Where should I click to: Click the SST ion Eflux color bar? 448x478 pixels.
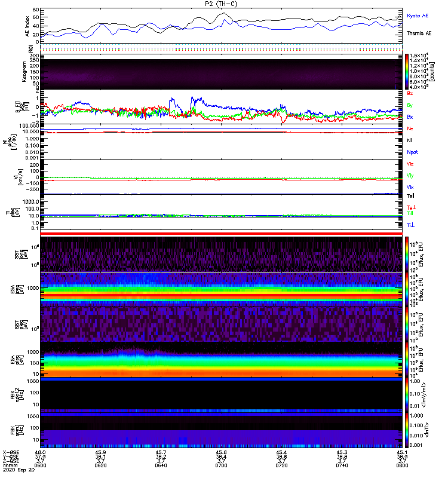click(407, 254)
